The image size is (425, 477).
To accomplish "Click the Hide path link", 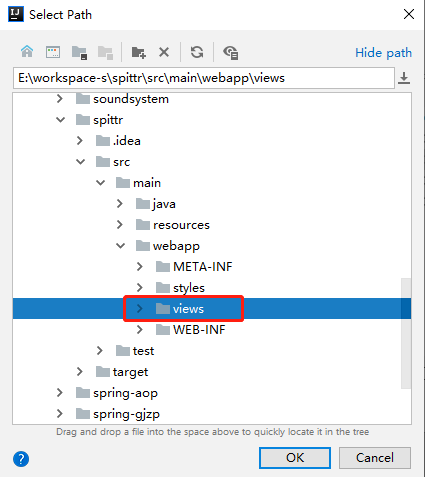I will (383, 53).
